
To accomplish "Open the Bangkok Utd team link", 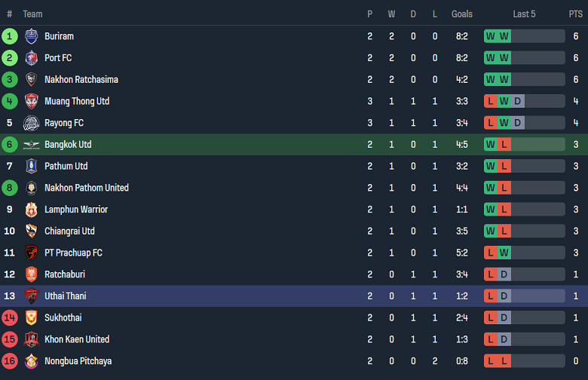I will (x=68, y=145).
